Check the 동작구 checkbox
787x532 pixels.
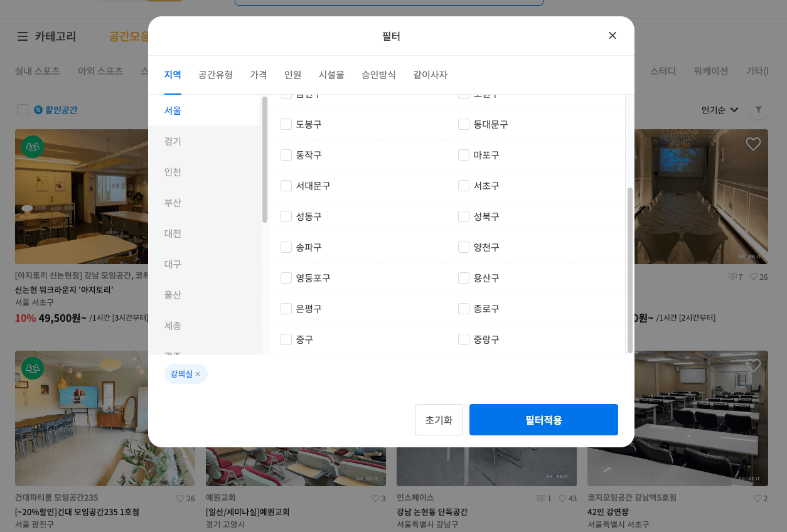286,155
